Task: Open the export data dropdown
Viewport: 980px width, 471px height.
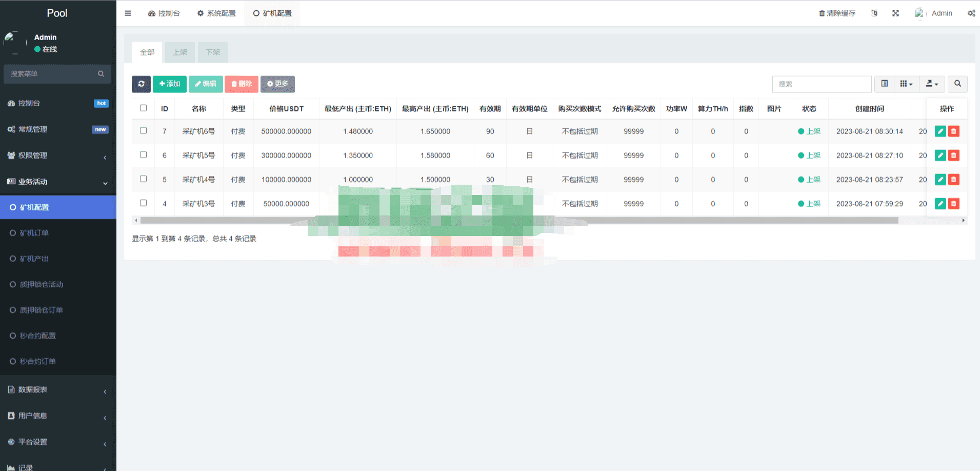Action: pos(932,84)
